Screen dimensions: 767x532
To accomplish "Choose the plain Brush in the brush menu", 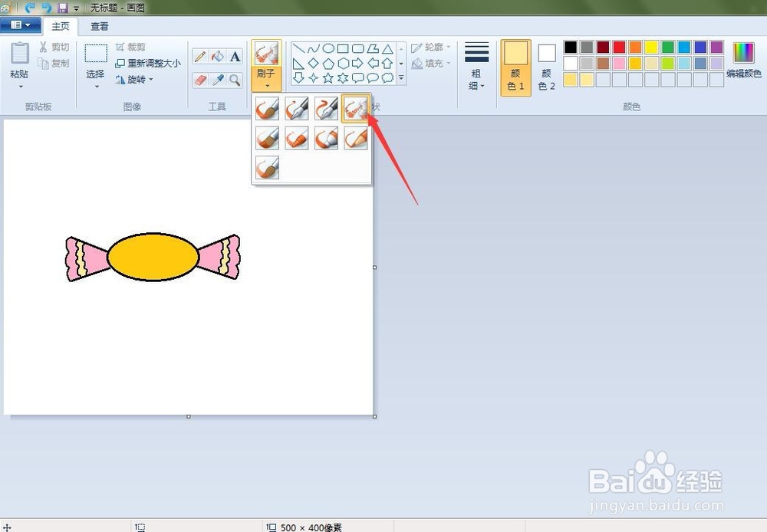I will click(x=267, y=108).
